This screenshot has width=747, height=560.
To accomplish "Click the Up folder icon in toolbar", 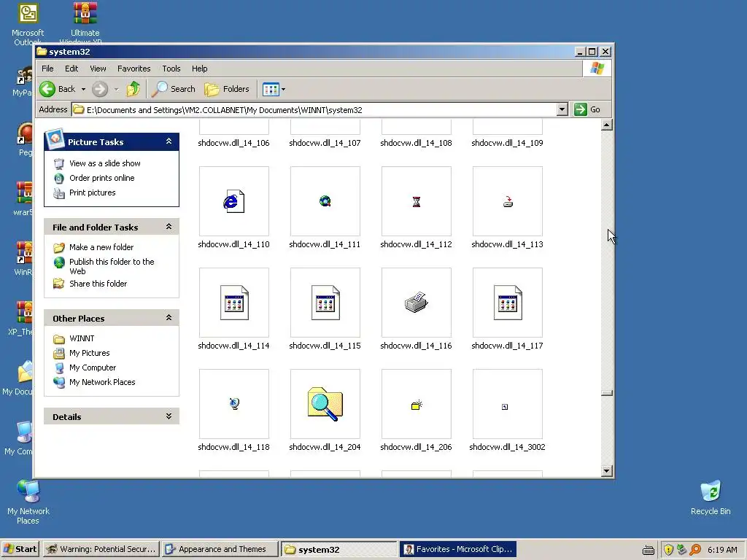I will tap(133, 89).
